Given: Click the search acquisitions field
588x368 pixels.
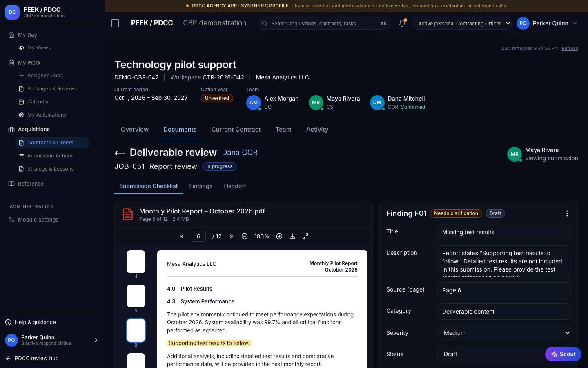Looking at the screenshot, I should pos(324,23).
